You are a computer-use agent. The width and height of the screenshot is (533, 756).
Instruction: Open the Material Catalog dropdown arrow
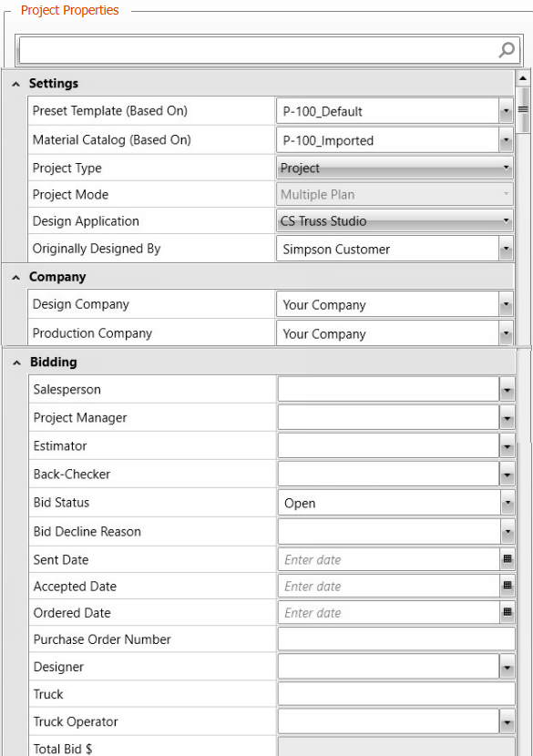506,140
